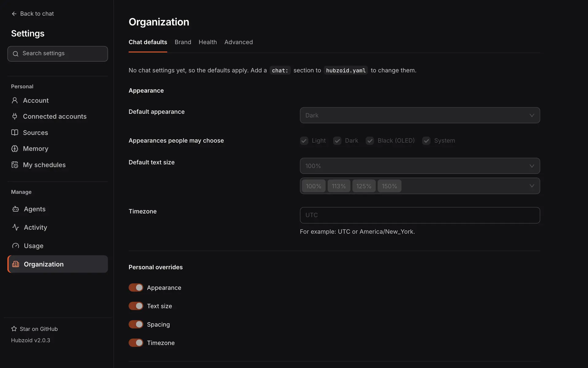588x368 pixels.
Task: Disable the Timezone override switch
Action: [136, 343]
